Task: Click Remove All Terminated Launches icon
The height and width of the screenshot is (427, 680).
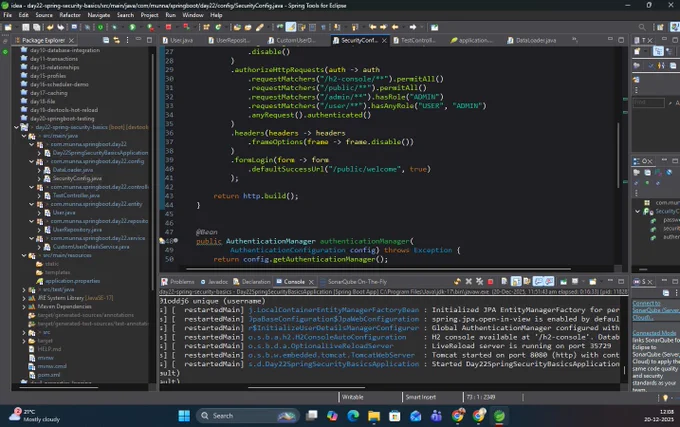Action: pos(479,282)
